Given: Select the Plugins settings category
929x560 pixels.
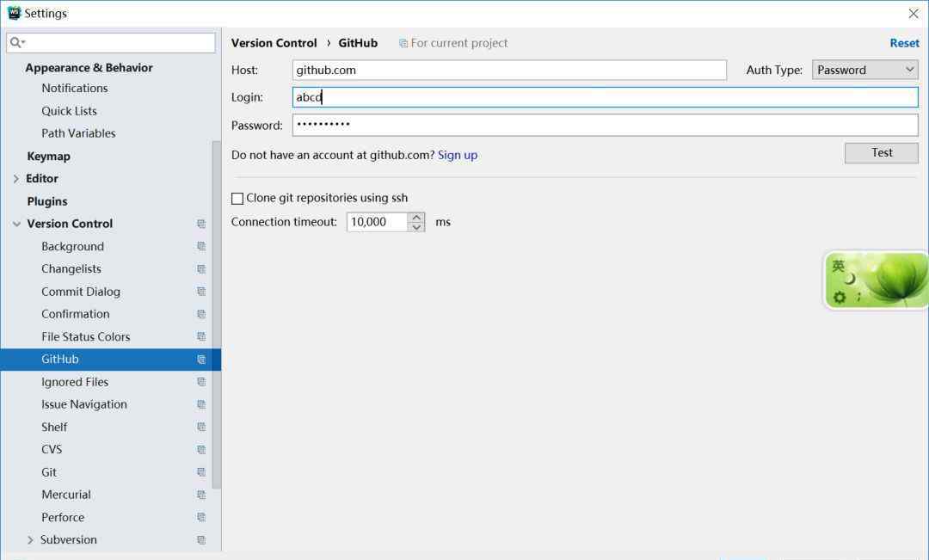Looking at the screenshot, I should coord(47,201).
